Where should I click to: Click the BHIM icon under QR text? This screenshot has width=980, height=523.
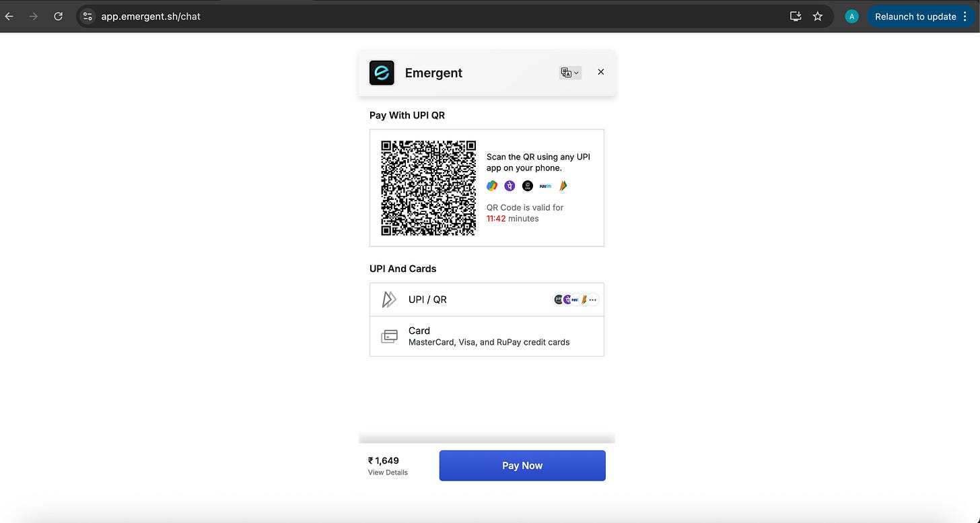[x=563, y=186]
